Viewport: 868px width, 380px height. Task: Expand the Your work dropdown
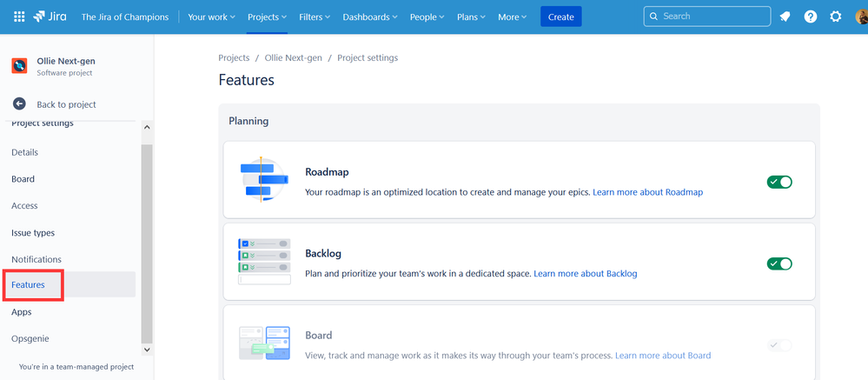(x=211, y=17)
